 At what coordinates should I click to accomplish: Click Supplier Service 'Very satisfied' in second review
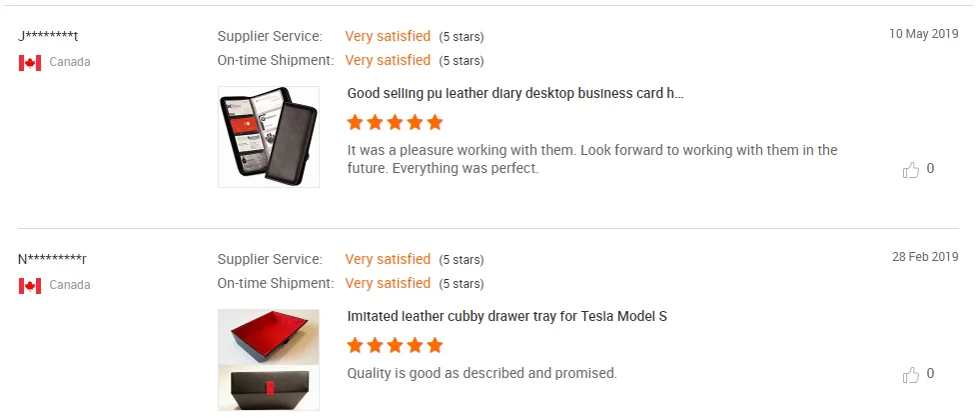pos(388,259)
